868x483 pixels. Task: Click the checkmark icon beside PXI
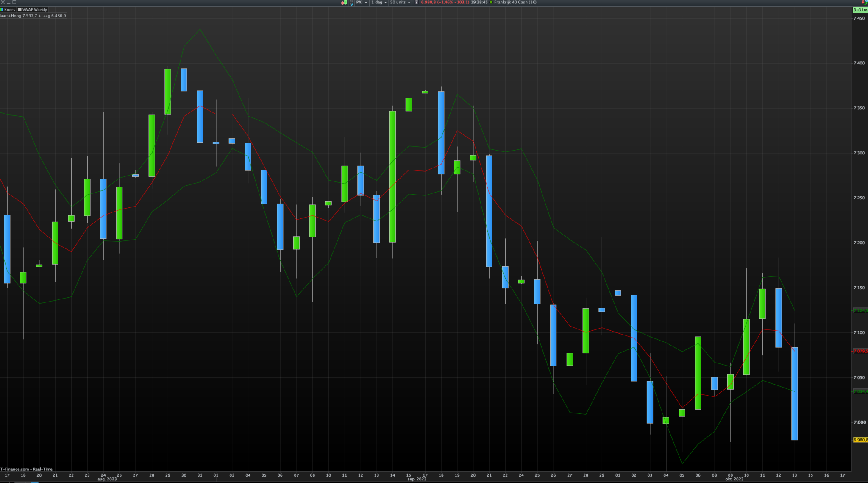(x=352, y=3)
